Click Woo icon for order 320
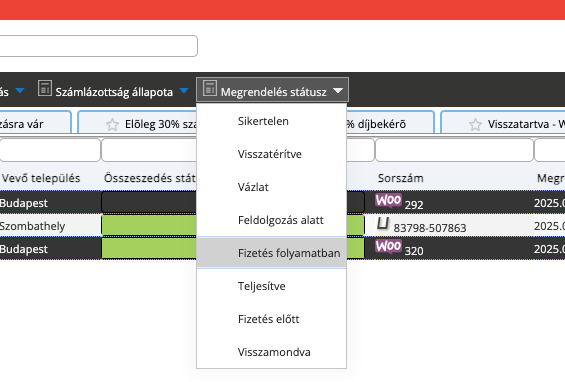565x382 pixels. coord(388,247)
